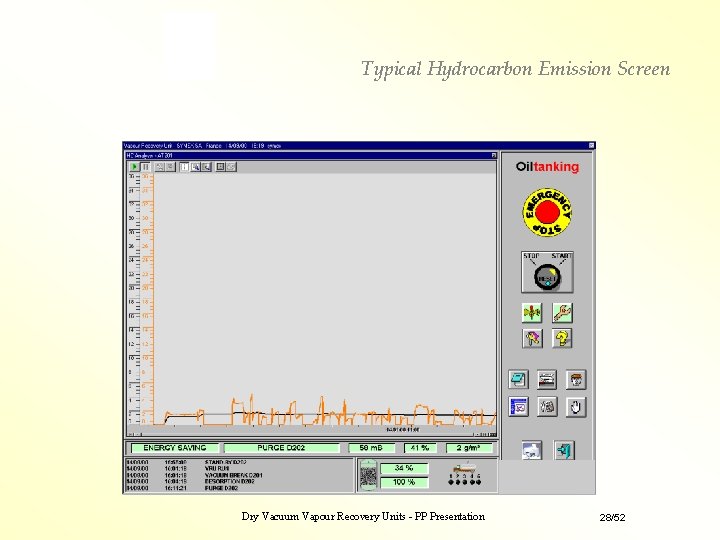Select the PURGE D202 event log row
The width and height of the screenshot is (720, 540).
[240, 488]
